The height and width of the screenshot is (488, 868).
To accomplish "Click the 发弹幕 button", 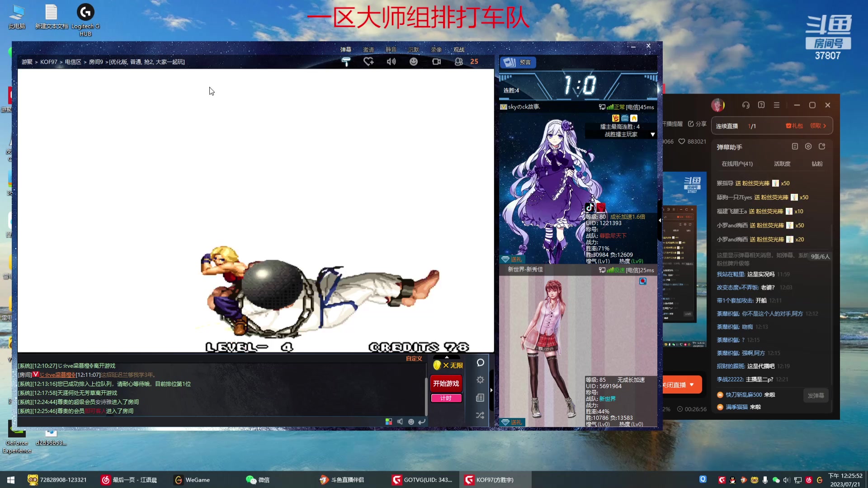I will tap(816, 395).
